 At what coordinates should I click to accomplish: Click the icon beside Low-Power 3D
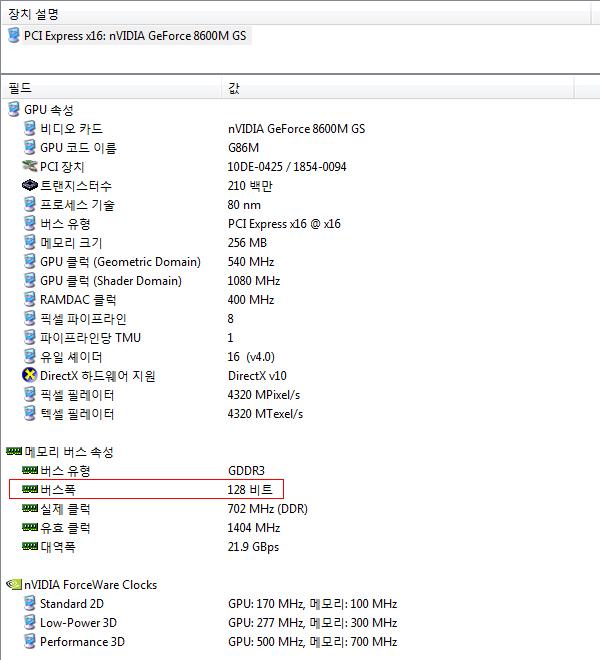point(29,622)
